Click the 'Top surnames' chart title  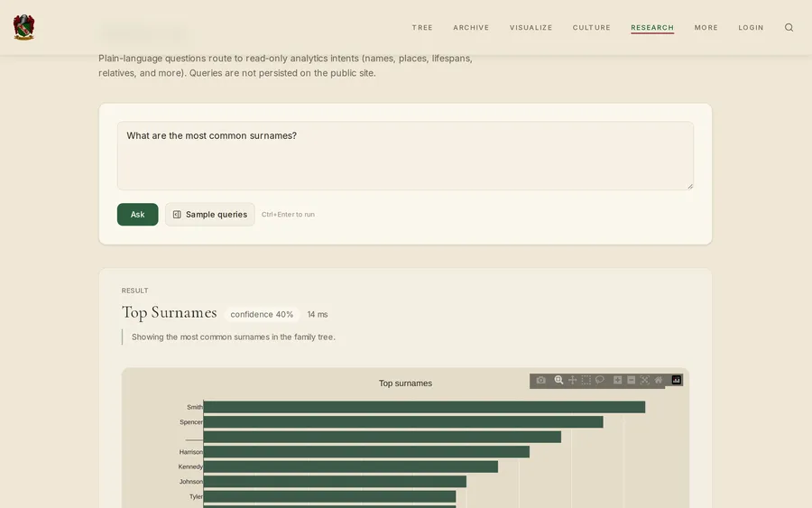click(405, 383)
